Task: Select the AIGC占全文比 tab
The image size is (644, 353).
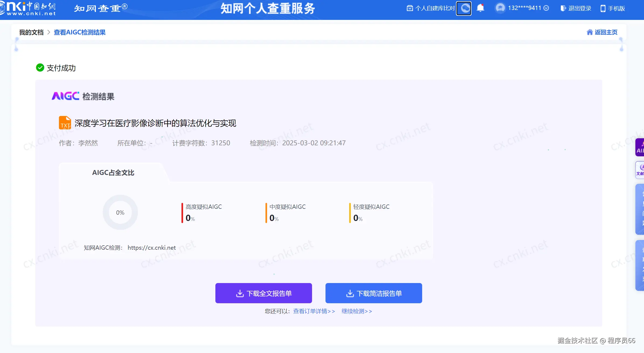Action: (x=113, y=173)
